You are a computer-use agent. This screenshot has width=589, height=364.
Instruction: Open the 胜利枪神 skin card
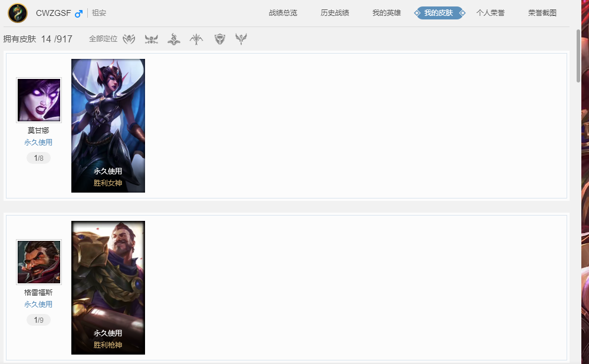(108, 287)
